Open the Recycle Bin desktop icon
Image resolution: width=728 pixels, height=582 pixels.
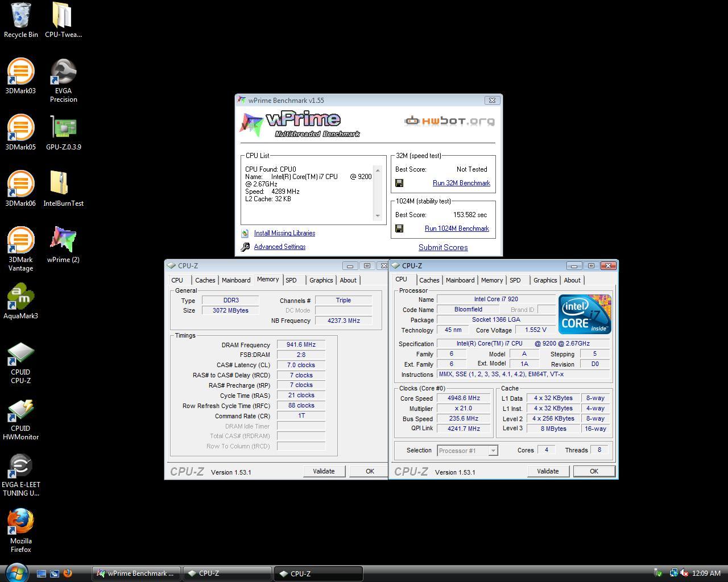(21, 20)
